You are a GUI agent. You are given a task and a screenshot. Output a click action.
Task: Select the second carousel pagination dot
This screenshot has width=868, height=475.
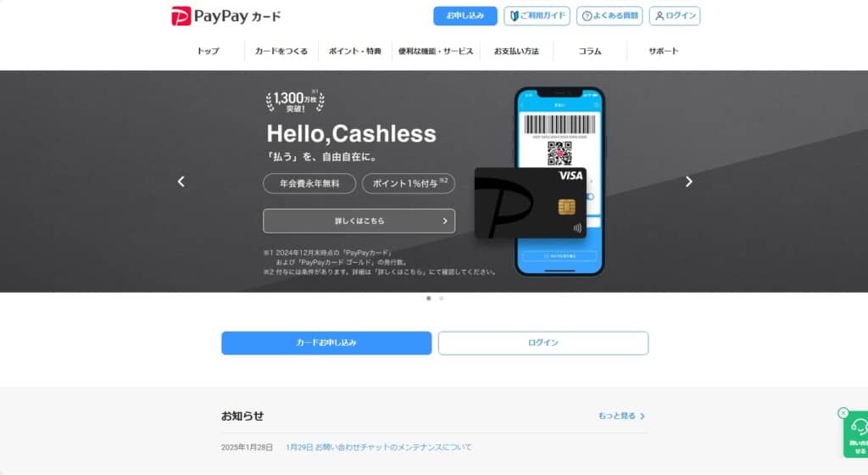[x=441, y=299]
